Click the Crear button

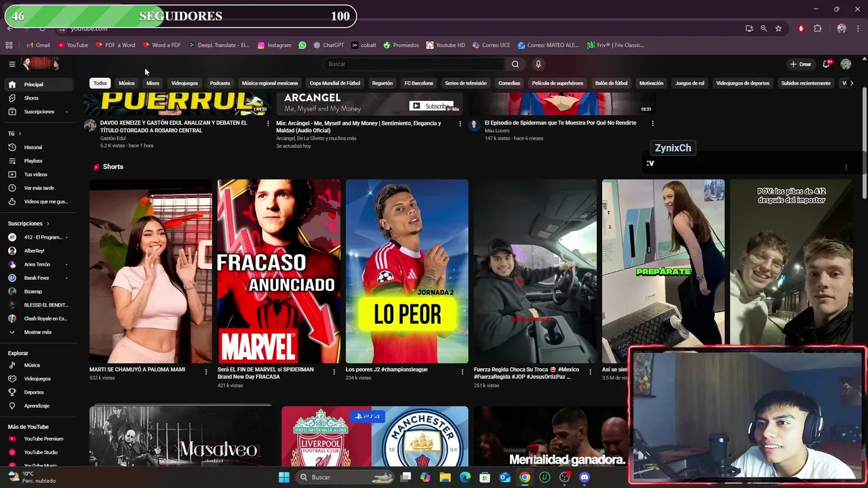pyautogui.click(x=800, y=64)
